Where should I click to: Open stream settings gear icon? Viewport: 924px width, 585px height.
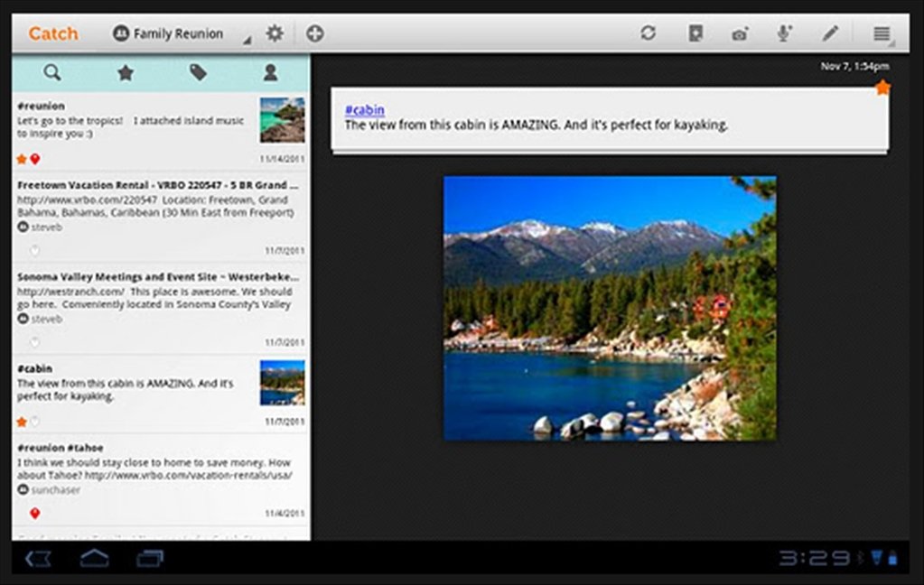[275, 33]
